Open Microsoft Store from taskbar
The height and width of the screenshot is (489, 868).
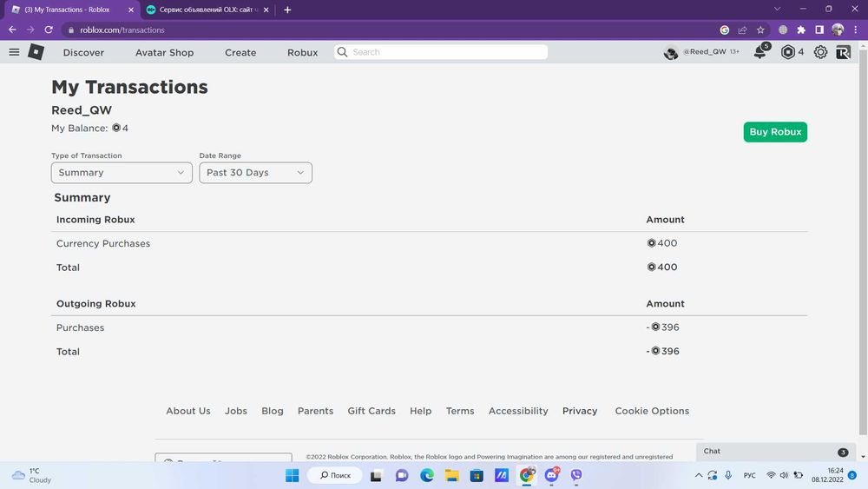pos(477,475)
